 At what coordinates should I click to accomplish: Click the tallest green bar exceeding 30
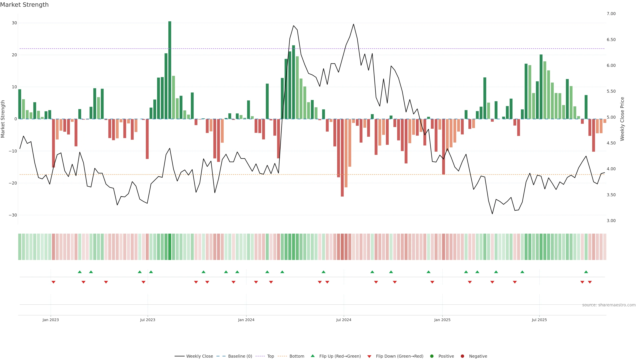tap(170, 70)
